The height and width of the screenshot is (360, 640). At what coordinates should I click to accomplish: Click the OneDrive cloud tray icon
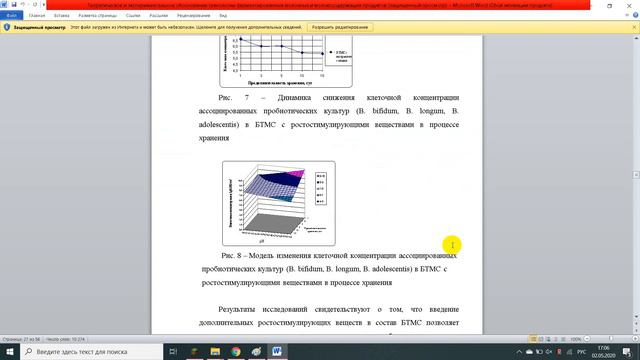(x=529, y=352)
